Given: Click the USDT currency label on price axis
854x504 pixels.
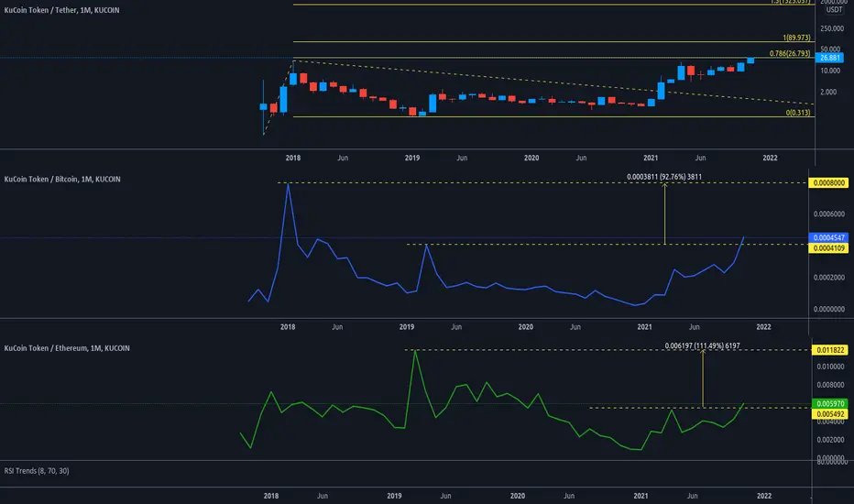Looking at the screenshot, I should (x=834, y=10).
